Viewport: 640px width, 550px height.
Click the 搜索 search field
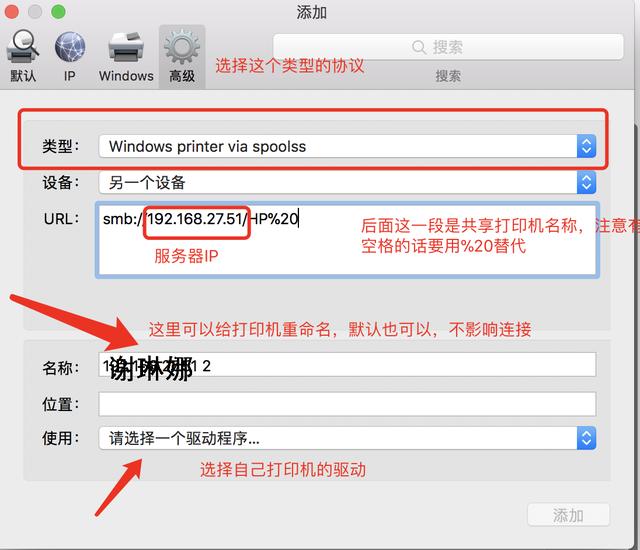point(448,47)
